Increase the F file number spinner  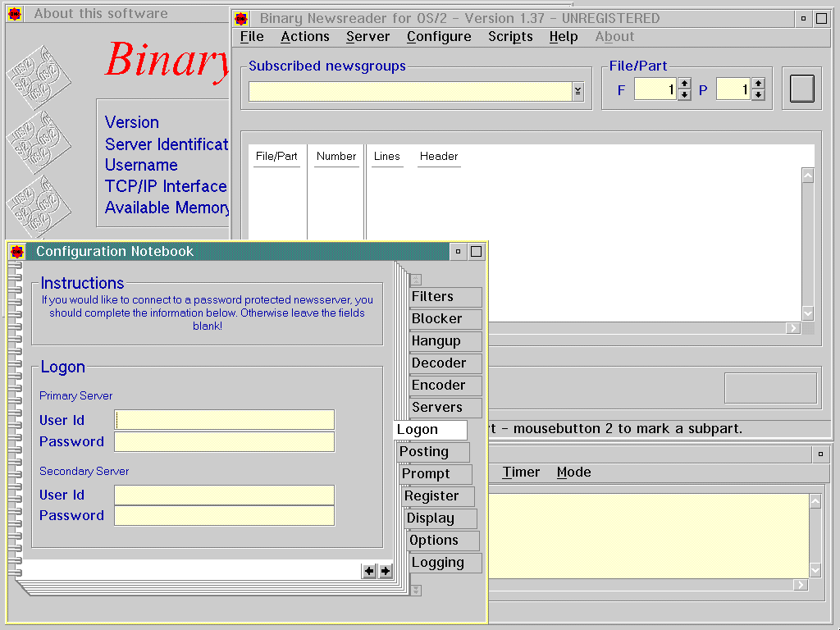[684, 84]
